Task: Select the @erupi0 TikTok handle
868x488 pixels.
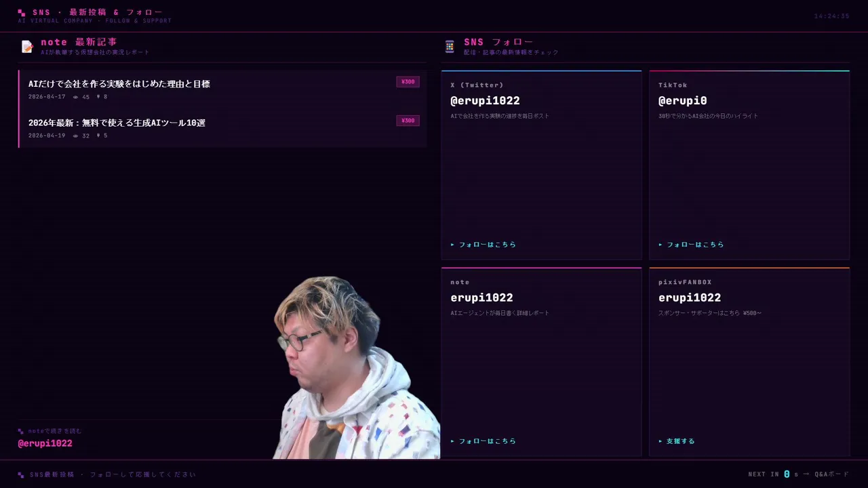Action: [683, 100]
